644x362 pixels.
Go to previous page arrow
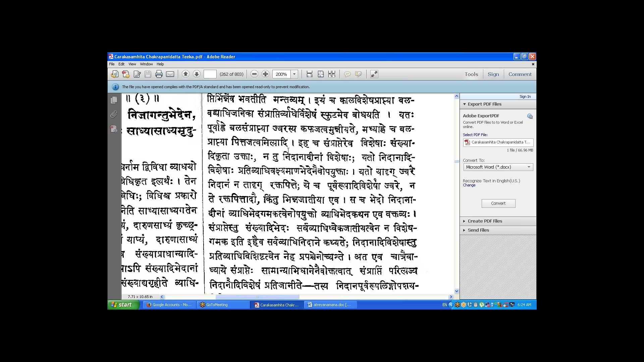pos(185,74)
